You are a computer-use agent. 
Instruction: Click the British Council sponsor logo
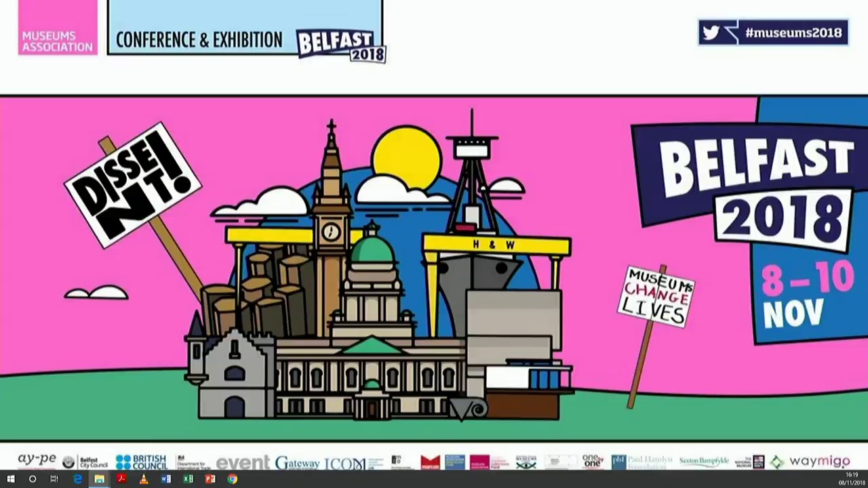point(141,462)
